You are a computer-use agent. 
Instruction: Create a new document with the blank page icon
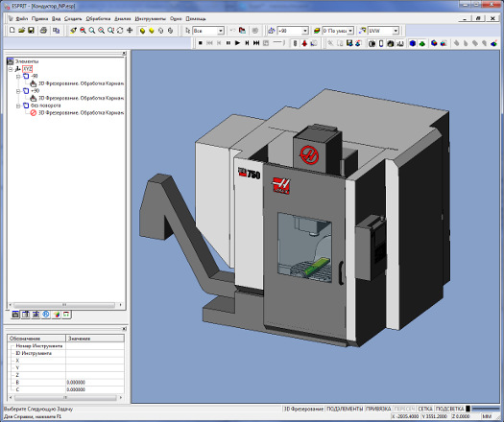tap(12, 31)
